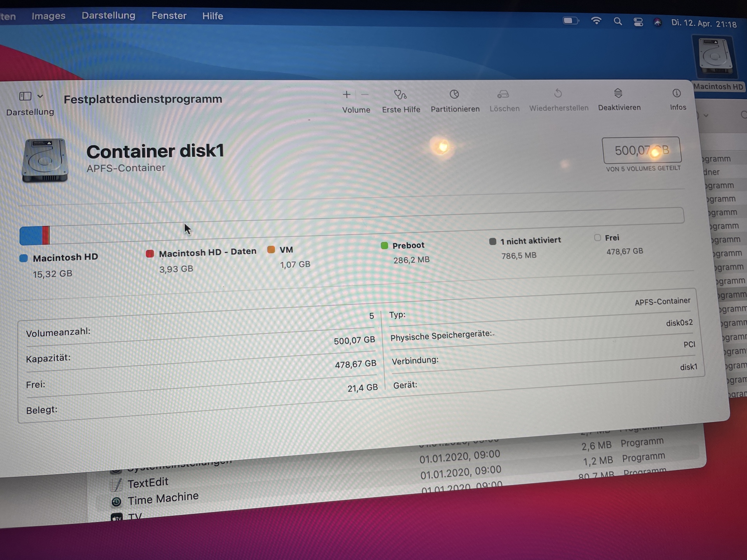Click the Erste Hilfe stethoscope icon
Viewport: 747px width, 560px height.
pos(400,95)
